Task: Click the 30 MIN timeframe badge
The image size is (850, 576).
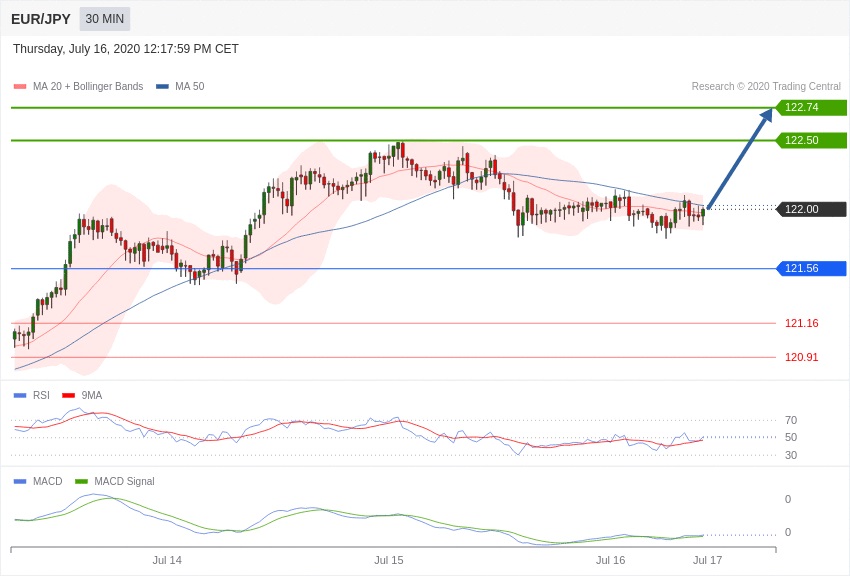Action: [105, 19]
